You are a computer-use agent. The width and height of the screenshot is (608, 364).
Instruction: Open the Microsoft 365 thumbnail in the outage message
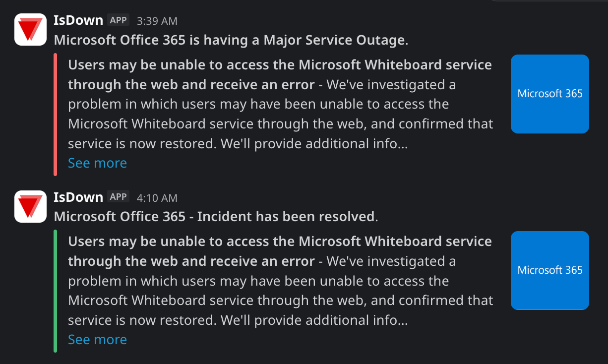click(x=549, y=94)
